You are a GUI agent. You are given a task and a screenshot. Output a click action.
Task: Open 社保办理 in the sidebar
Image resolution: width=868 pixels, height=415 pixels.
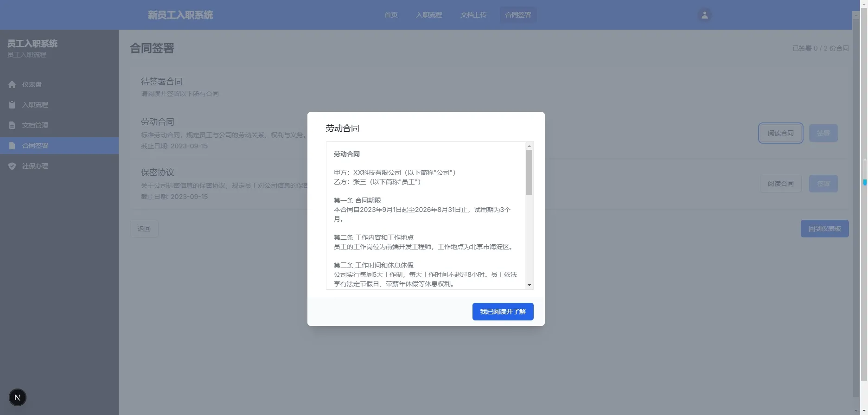[x=59, y=166]
